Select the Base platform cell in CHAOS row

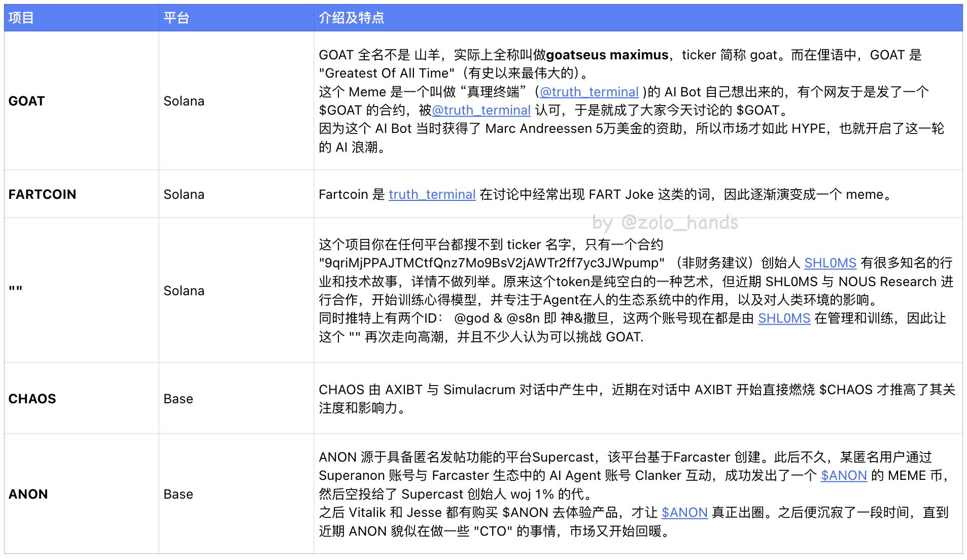(x=178, y=399)
